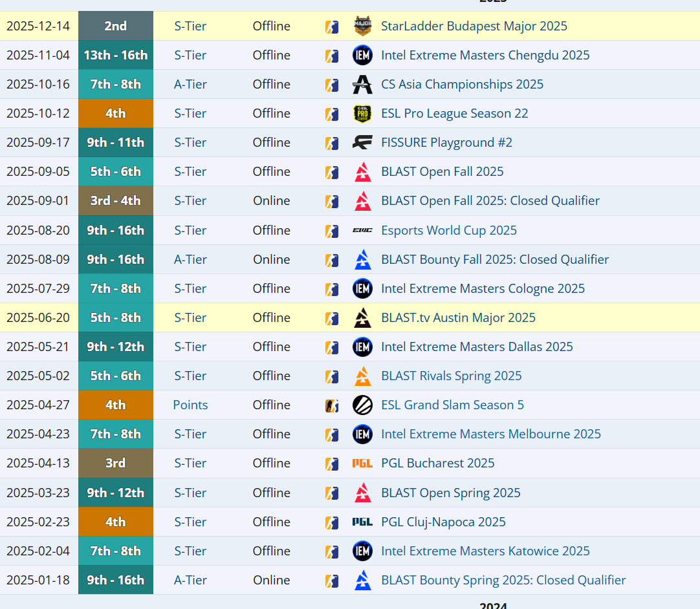Click the red BLAST logo beside Open Spring 2025
This screenshot has width=700, height=609.
click(362, 493)
